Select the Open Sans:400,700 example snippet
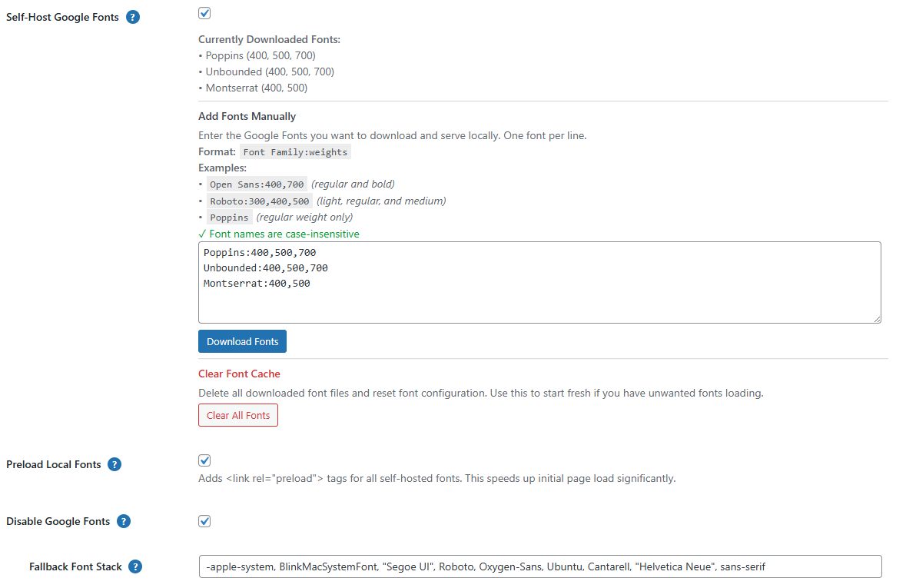This screenshot has width=906, height=588. point(257,184)
